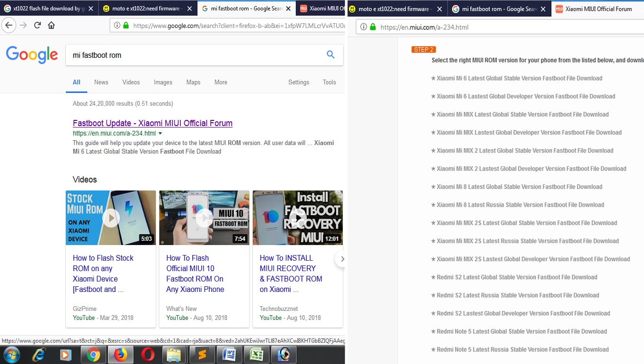Switch to Google Chrome in the taskbar
This screenshot has width=644, height=364.
point(93,355)
